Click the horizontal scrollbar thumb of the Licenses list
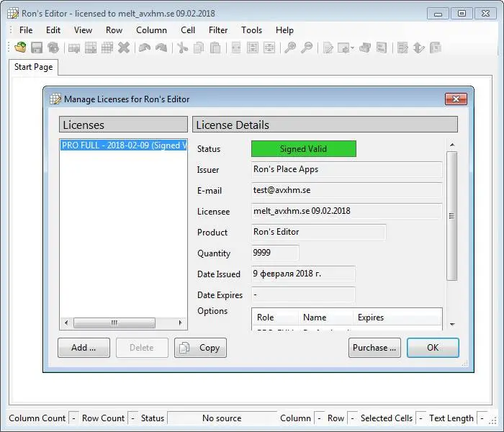The image size is (504, 432). point(114,323)
